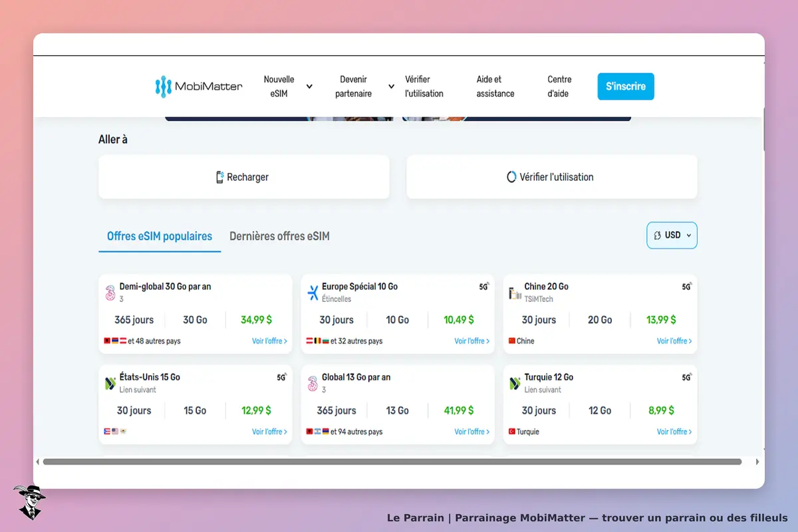Click the text et 32 autres pays
The height and width of the screenshot is (532, 798).
click(x=356, y=341)
